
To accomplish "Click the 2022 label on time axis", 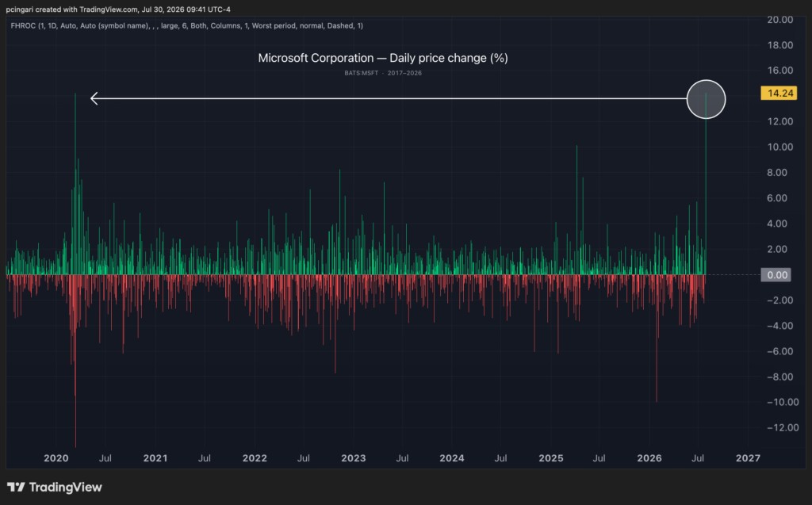I will click(255, 458).
